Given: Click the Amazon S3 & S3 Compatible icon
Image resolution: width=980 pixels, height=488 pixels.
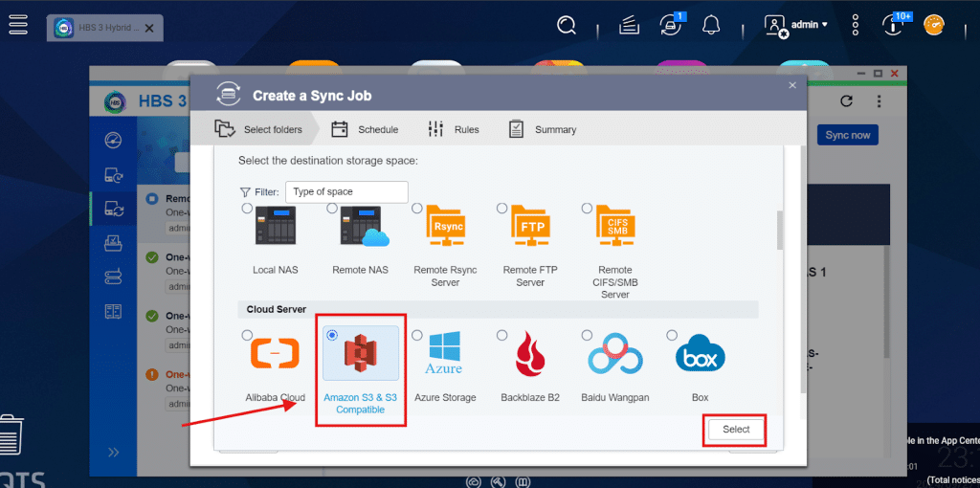Looking at the screenshot, I should (361, 362).
